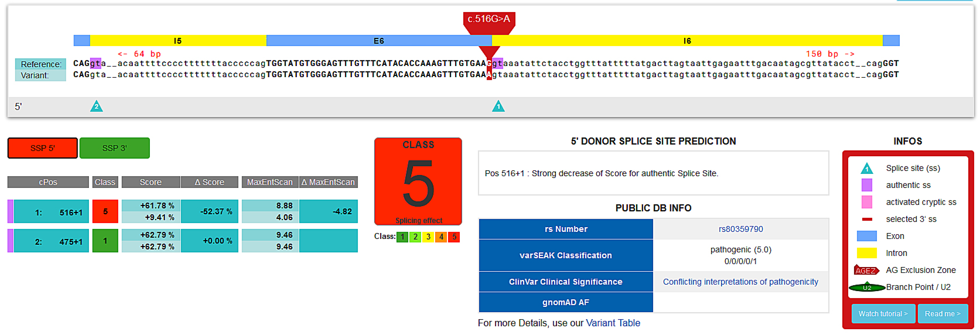
Task: Open the Variant Table link
Action: (x=612, y=323)
